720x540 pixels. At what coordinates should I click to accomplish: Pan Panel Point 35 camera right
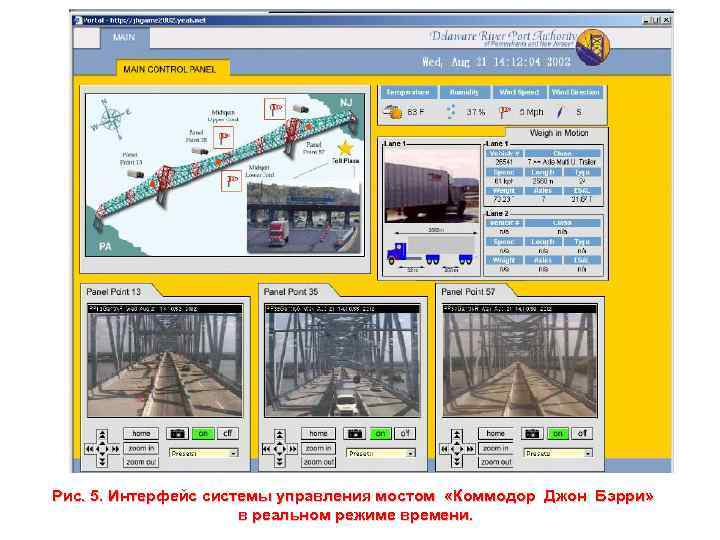[x=292, y=449]
